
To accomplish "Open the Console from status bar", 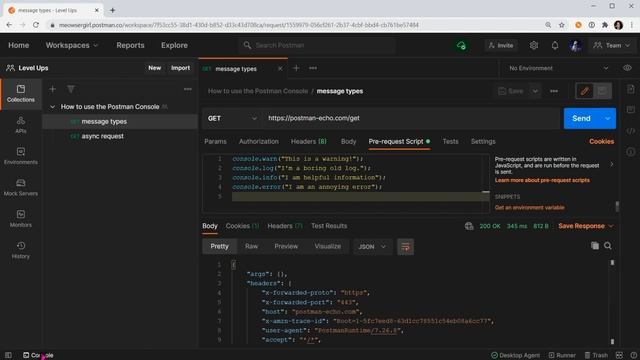I will [x=38, y=355].
